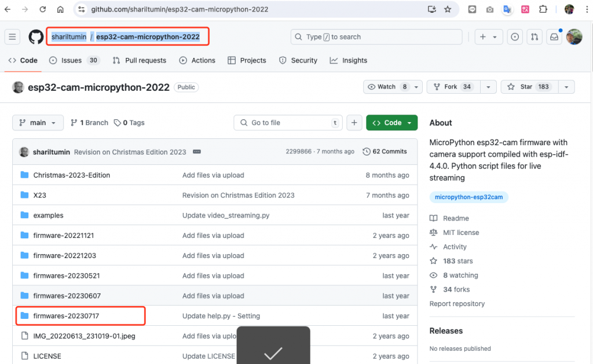This screenshot has height=364, width=593.
Task: Open the Christmas-2023-Edition folder
Action: pyautogui.click(x=71, y=175)
